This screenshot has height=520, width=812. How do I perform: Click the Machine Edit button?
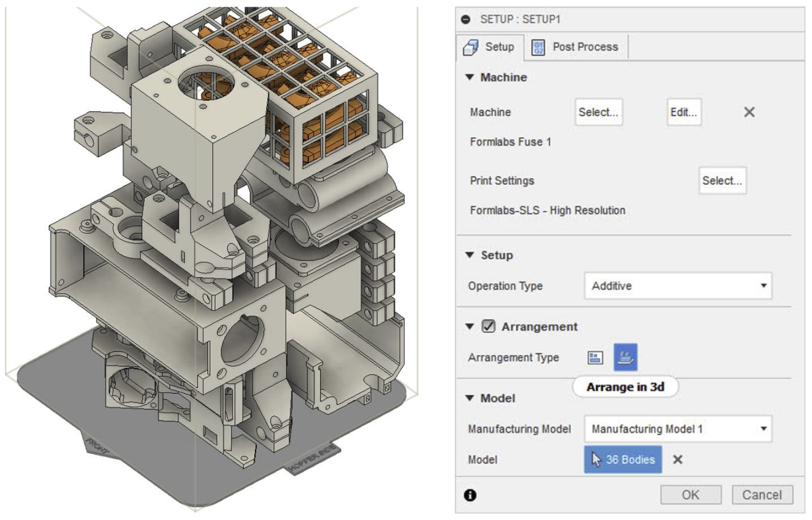[x=683, y=112]
